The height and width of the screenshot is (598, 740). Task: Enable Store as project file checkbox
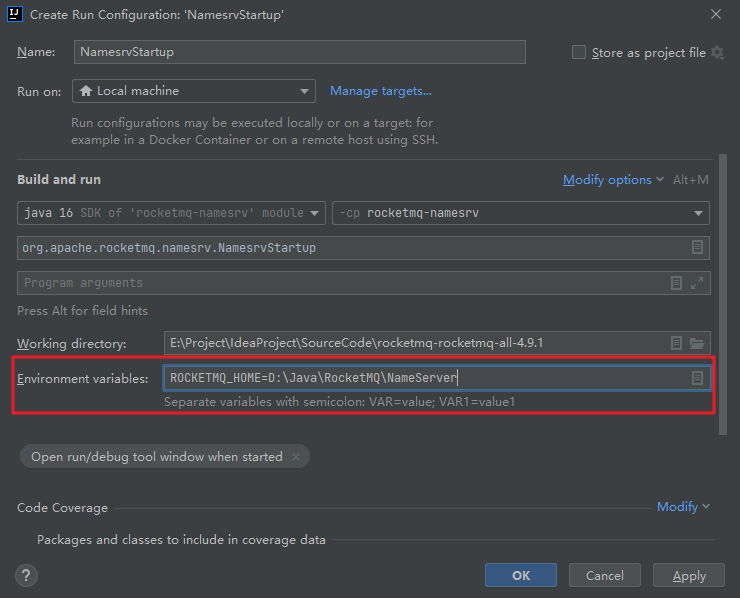point(579,52)
